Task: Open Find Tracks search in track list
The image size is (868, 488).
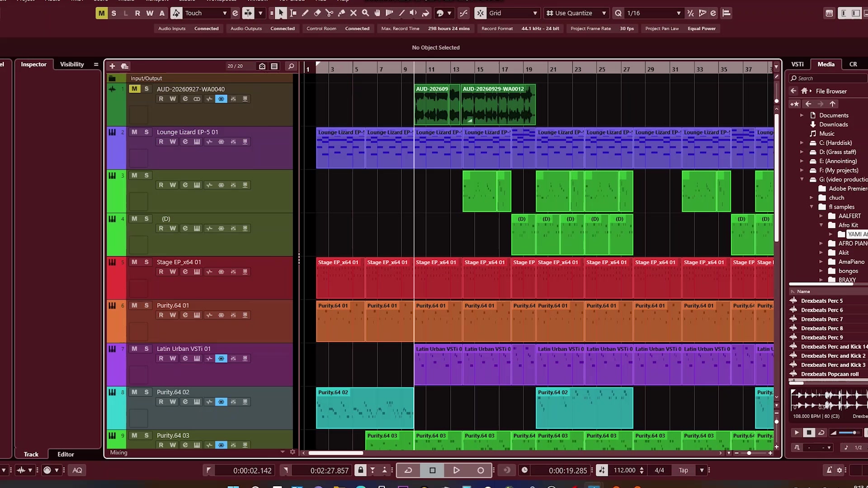Action: coord(291,66)
